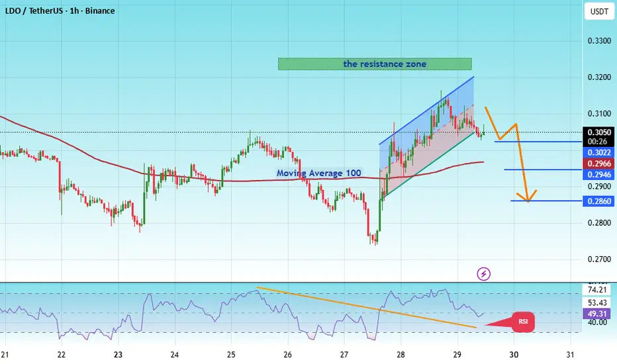The image size is (617, 364).
Task: Select the green resistance zone box
Action: 375,64
